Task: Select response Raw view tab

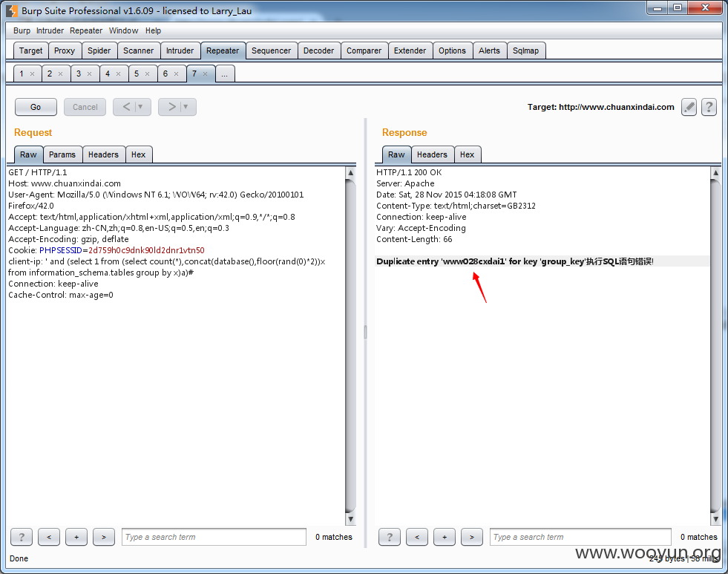Action: [396, 154]
